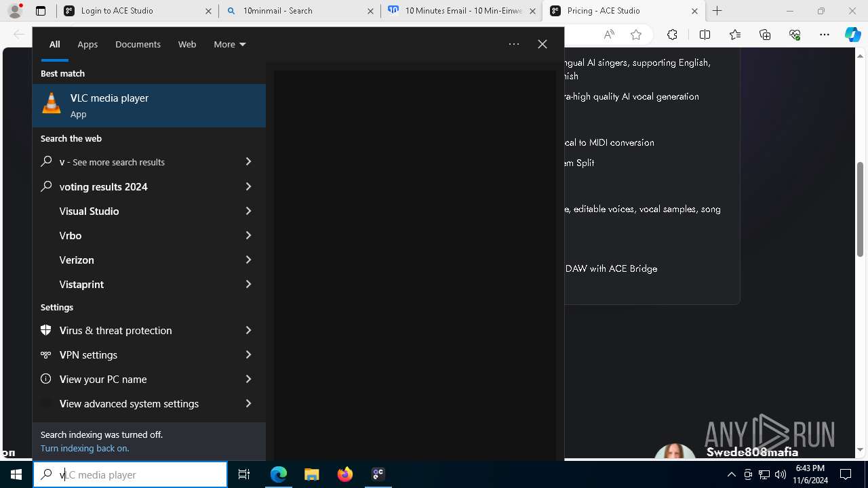Open Task View on the taskbar
Viewport: 868px width, 488px height.
[x=244, y=474]
